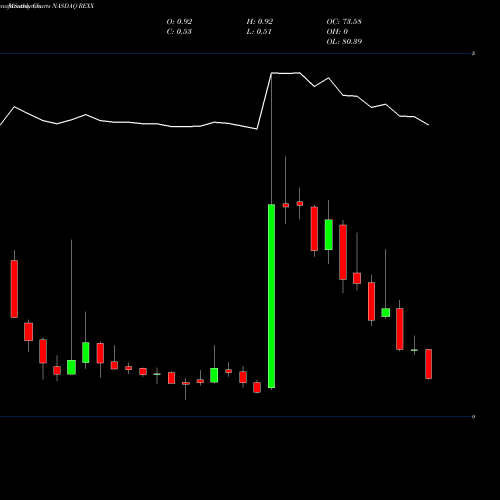Click the 'OC: 73.58' reading

[344, 22]
